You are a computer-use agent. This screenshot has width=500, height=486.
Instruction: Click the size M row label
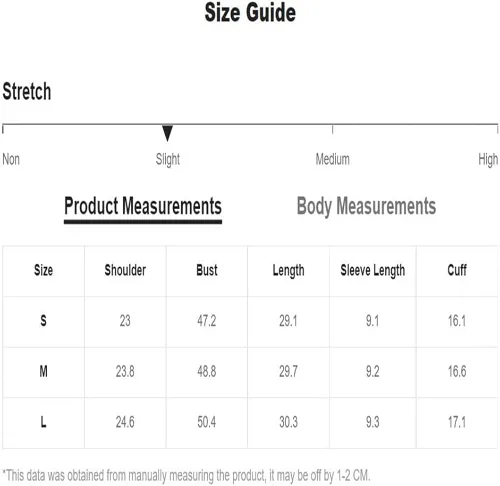[43, 371]
